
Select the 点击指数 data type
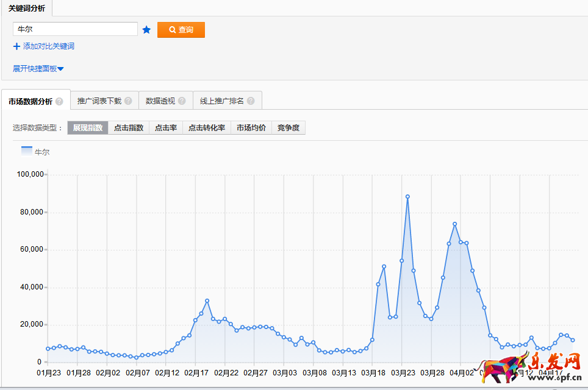[129, 128]
